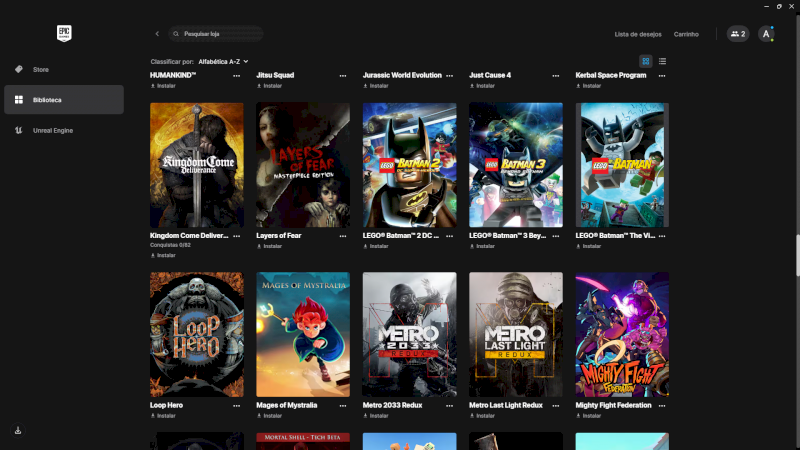
Task: Open downloads icon in sidebar bottom
Action: (18, 430)
